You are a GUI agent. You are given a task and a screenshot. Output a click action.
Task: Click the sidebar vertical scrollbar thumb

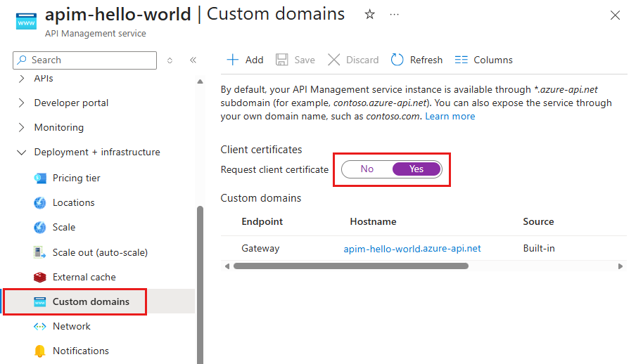point(200,285)
